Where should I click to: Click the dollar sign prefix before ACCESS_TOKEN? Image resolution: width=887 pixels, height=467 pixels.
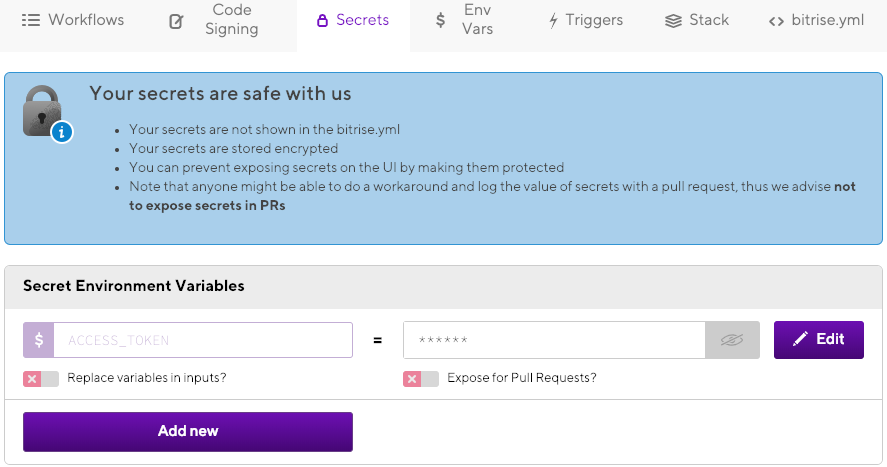[38, 340]
